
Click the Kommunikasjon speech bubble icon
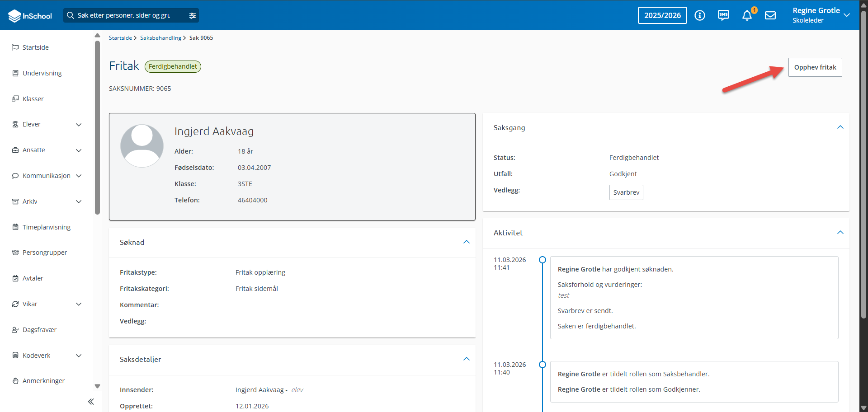coord(15,176)
